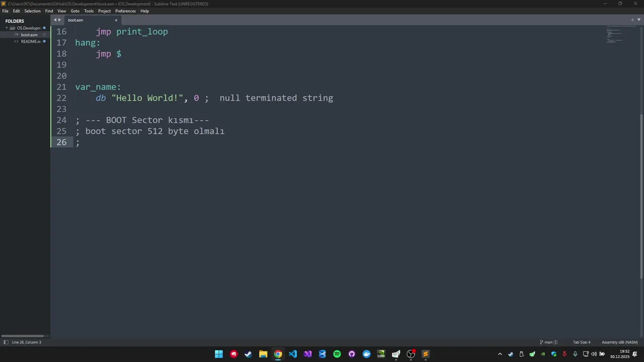Screen dimensions: 644x362
Task: Switch to Google Chrome in the taskbar
Action: tap(278, 354)
